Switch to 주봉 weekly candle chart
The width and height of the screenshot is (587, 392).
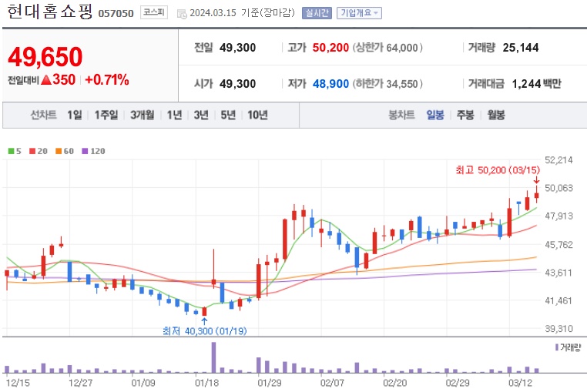pos(465,115)
